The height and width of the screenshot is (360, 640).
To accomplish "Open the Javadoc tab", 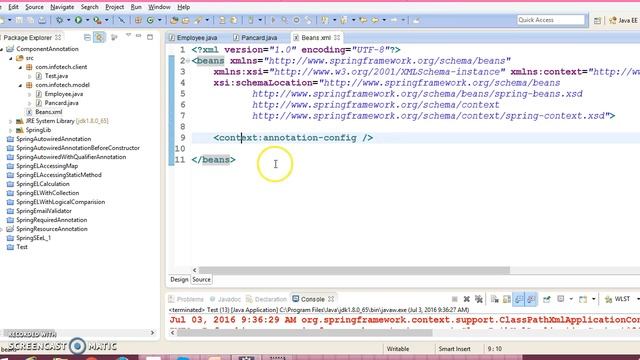I will (x=225, y=299).
